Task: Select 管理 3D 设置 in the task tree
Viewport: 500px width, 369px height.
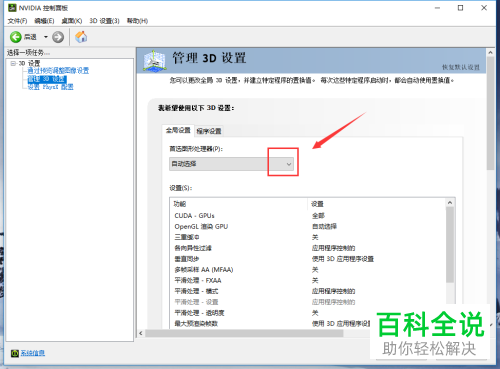Action: pyautogui.click(x=47, y=79)
